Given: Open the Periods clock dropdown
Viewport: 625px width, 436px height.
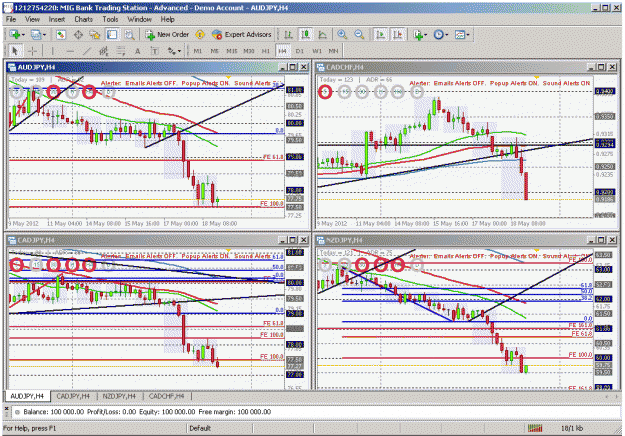Looking at the screenshot, I should point(441,35).
